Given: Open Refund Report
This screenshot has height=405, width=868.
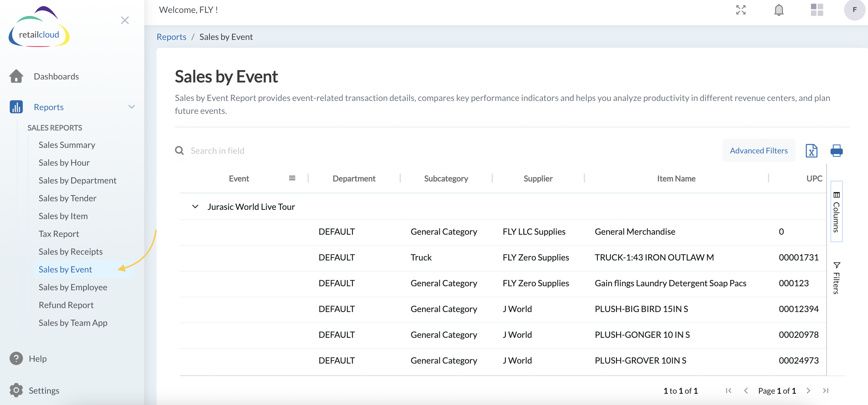Looking at the screenshot, I should [x=66, y=305].
